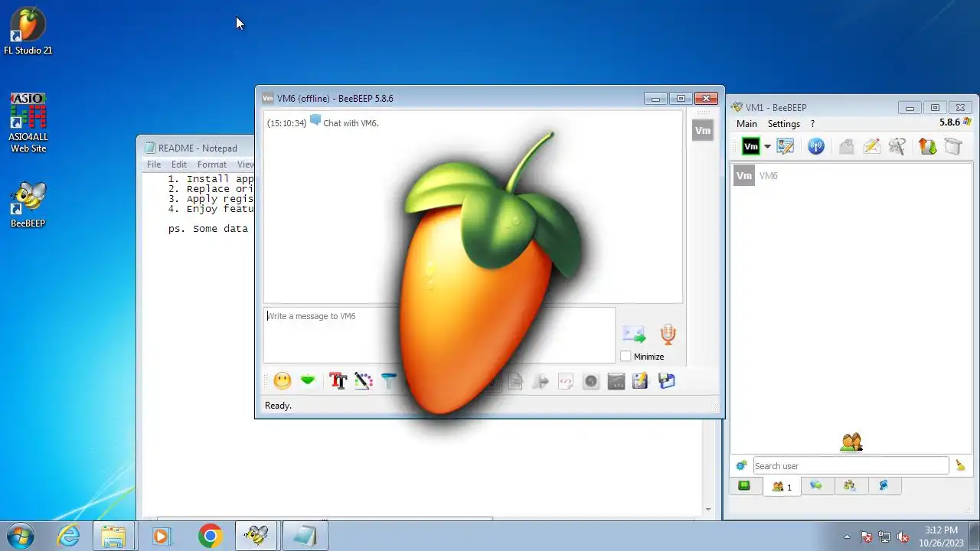Image resolution: width=980 pixels, height=551 pixels.
Task: Click the 'Chat with VM6.' message text
Action: tap(351, 123)
